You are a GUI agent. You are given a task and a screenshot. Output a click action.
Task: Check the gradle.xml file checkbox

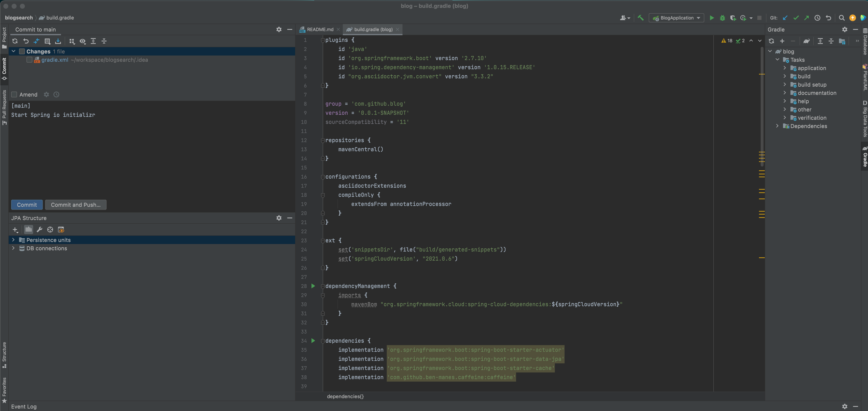(x=29, y=60)
